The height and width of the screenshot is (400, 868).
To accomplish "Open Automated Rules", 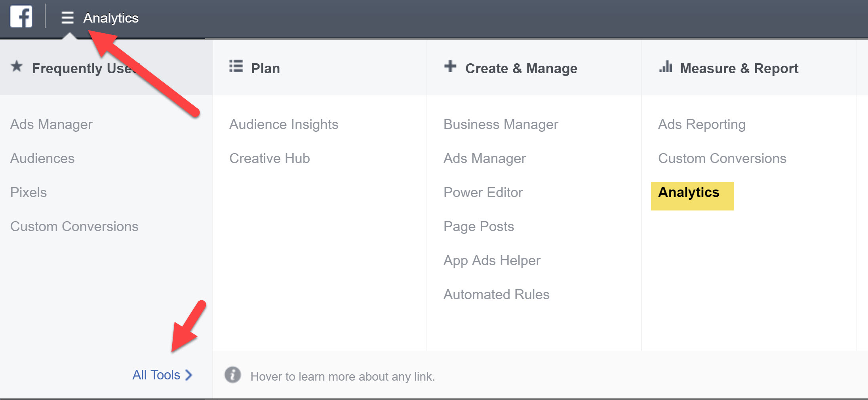I will [x=497, y=294].
